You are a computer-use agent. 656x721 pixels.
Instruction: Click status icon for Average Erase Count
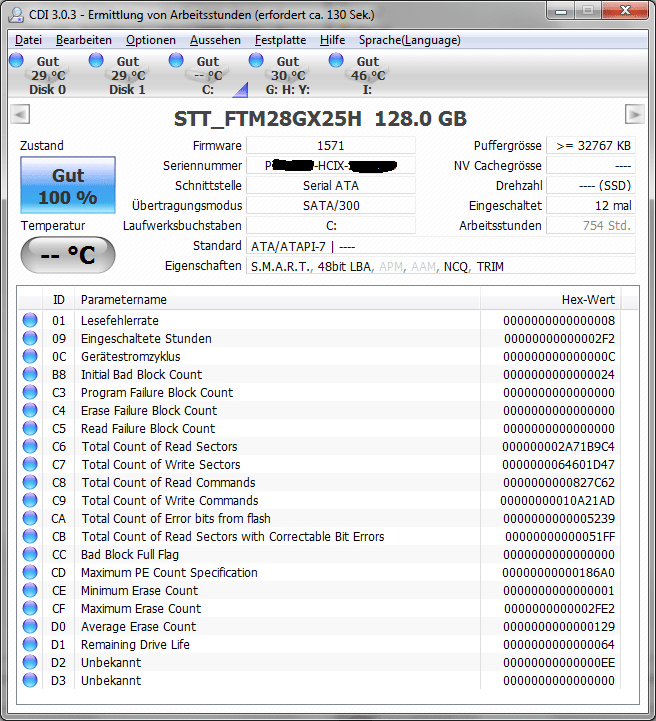(x=30, y=626)
